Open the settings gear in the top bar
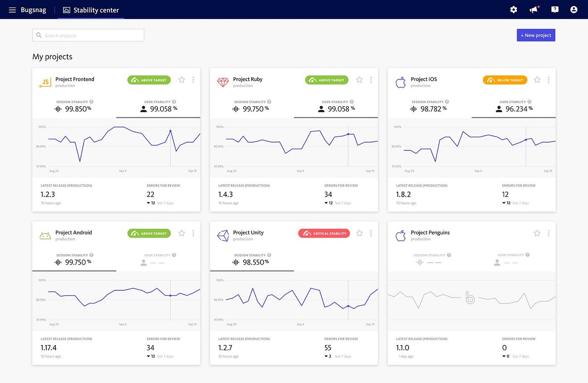 (x=513, y=9)
